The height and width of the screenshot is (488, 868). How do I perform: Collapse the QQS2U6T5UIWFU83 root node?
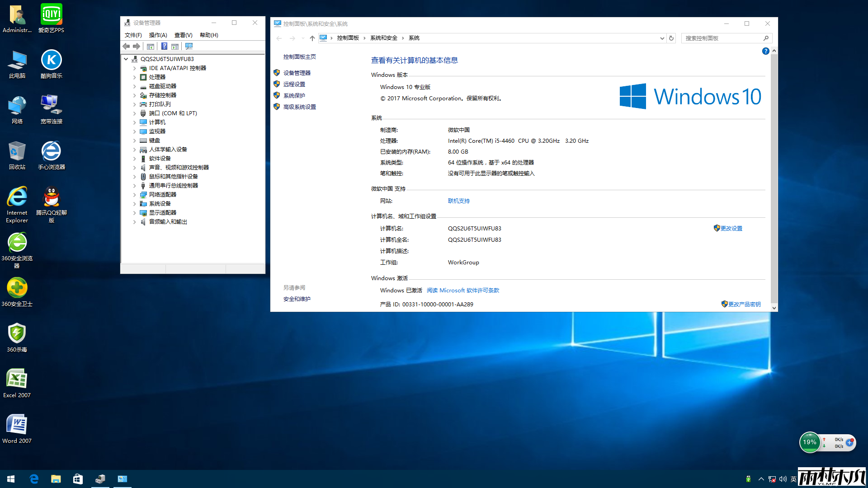[126, 59]
